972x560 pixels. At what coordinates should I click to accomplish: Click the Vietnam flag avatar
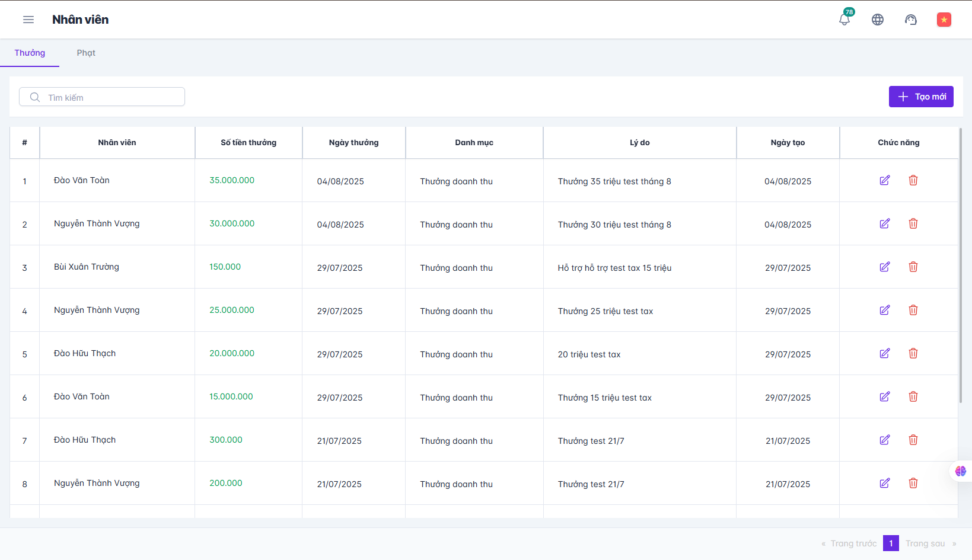click(944, 20)
